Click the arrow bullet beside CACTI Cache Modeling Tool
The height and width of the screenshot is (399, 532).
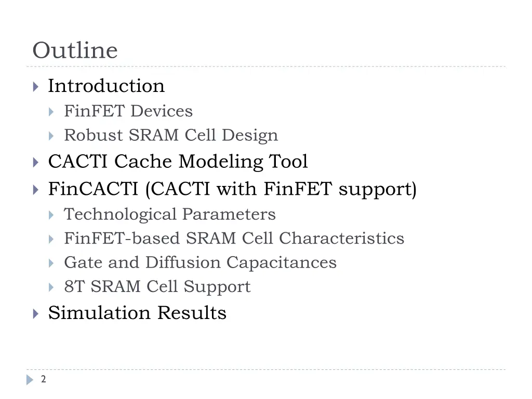tap(36, 162)
